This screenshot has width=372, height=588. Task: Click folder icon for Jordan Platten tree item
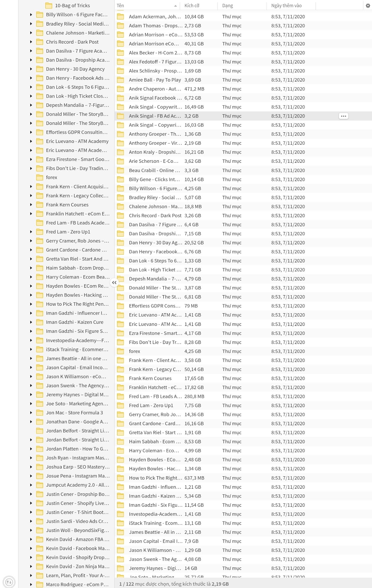(x=40, y=449)
